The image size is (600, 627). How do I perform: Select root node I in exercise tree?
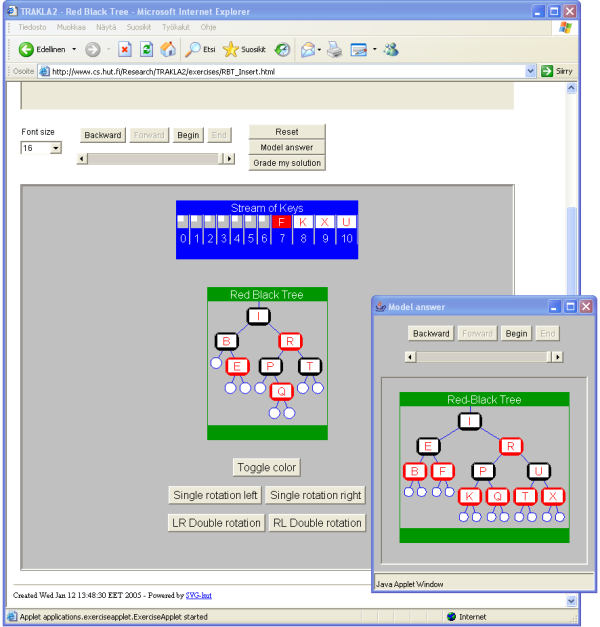[258, 316]
